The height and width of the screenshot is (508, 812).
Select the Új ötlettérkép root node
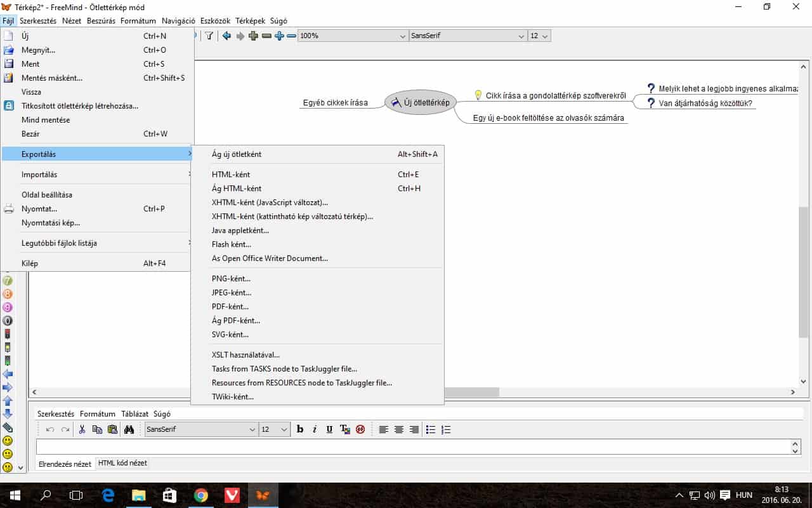pyautogui.click(x=420, y=102)
